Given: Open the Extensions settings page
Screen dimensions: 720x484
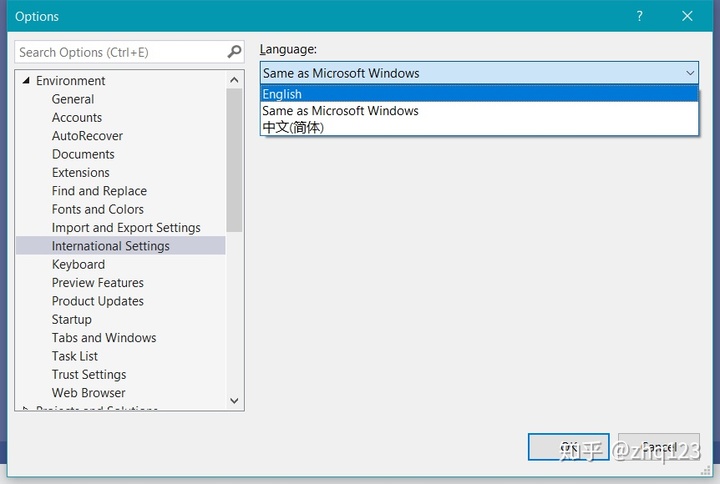Looking at the screenshot, I should [81, 173].
